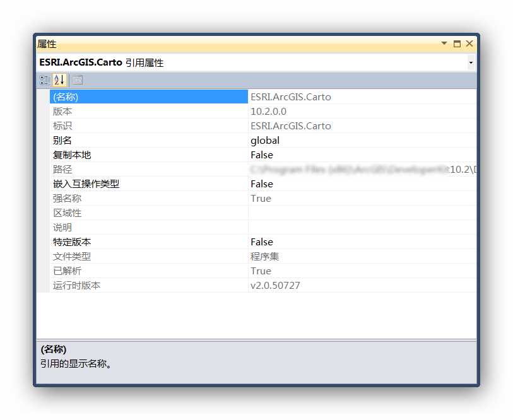Select the 区域性 property label
This screenshot has height=420, width=513.
point(67,213)
